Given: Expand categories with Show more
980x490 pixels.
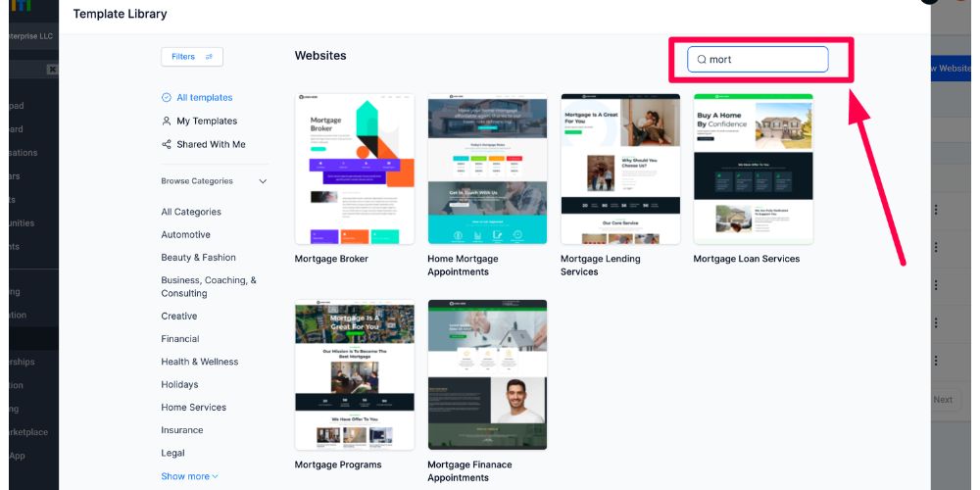Looking at the screenshot, I should coord(190,476).
